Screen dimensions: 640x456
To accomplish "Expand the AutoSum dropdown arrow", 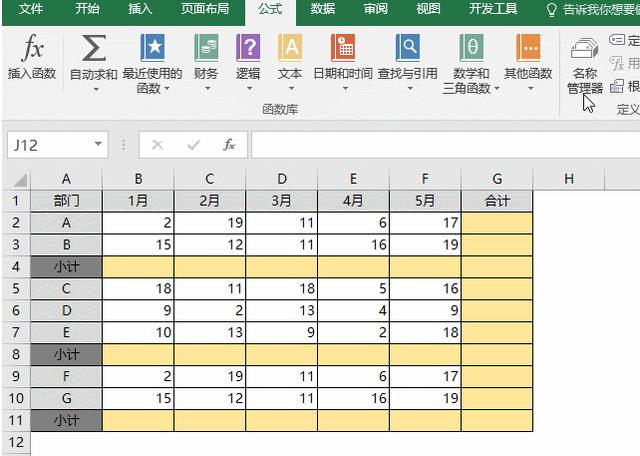I will click(96, 89).
